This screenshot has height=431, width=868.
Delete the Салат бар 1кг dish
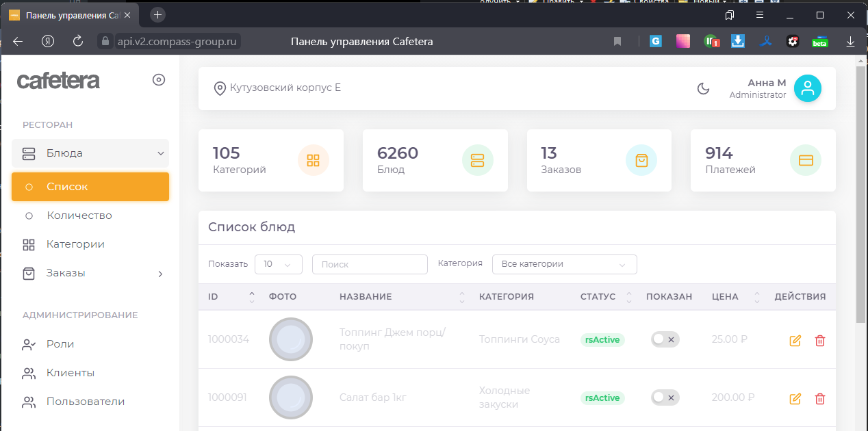point(820,398)
